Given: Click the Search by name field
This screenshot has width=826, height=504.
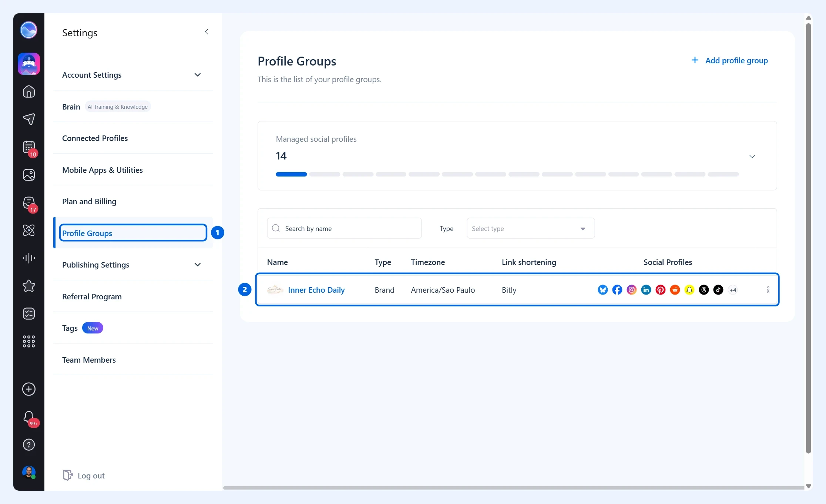Looking at the screenshot, I should [x=344, y=228].
